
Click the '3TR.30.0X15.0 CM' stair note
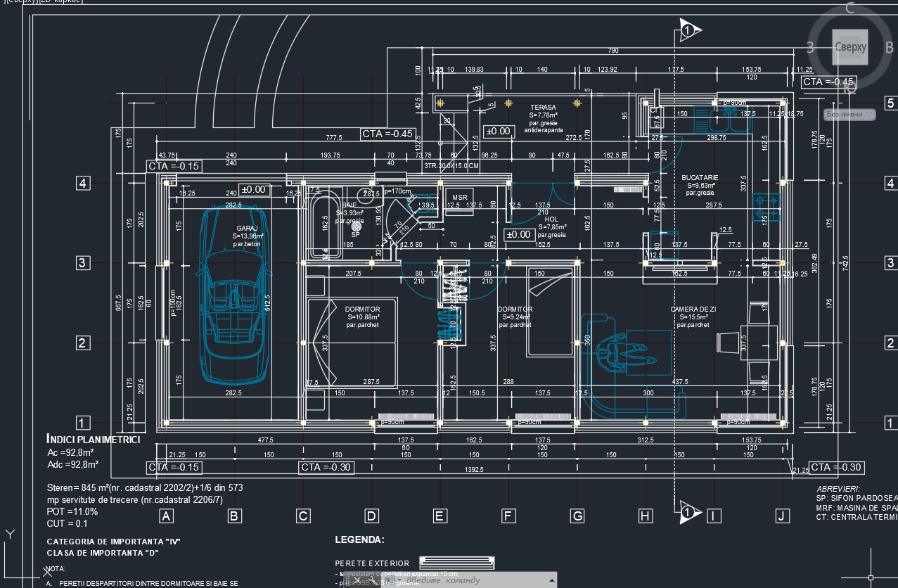point(451,166)
